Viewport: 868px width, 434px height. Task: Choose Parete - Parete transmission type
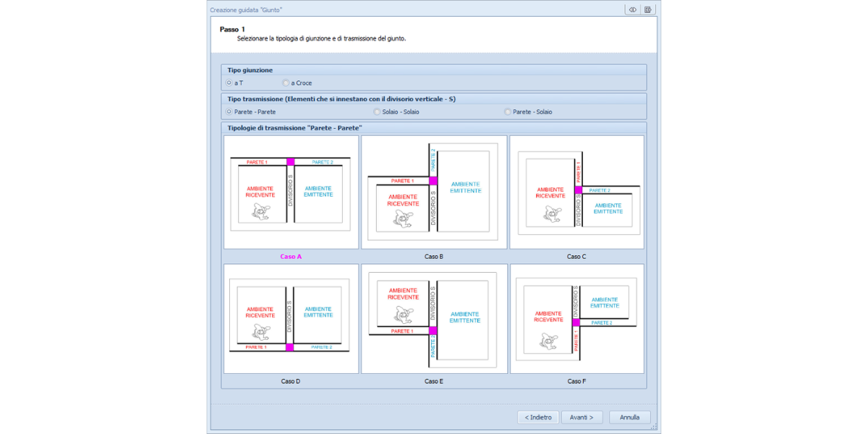tap(229, 111)
